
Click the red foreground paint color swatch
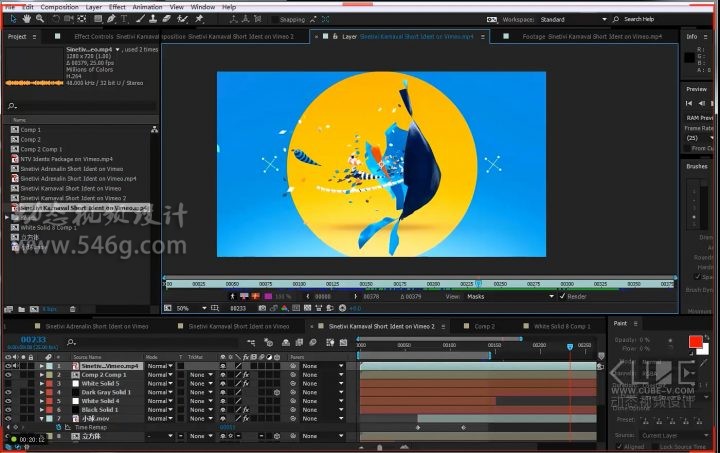[x=695, y=342]
